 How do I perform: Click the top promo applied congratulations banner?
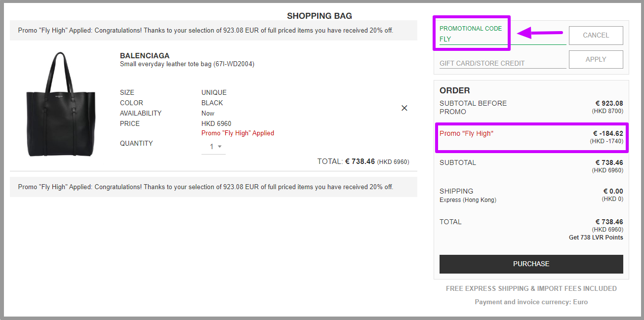213,31
